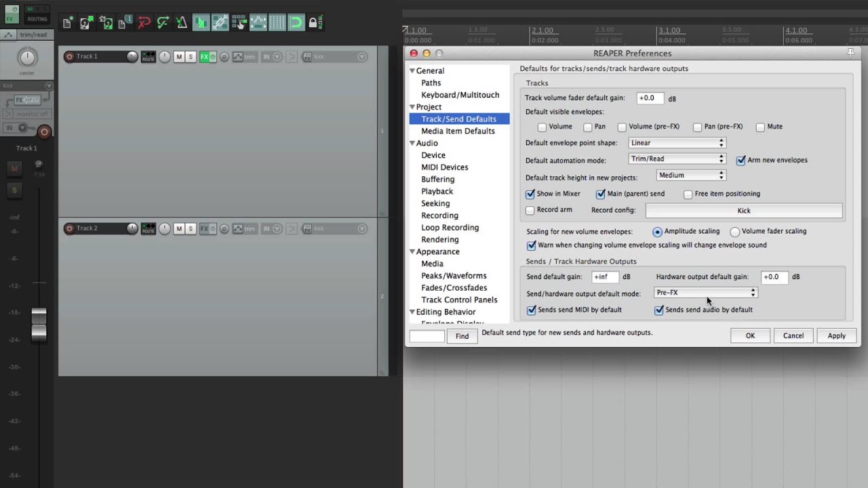Screen dimensions: 868x488
Task: Collapse the Editing Behavior tree section
Action: (412, 312)
